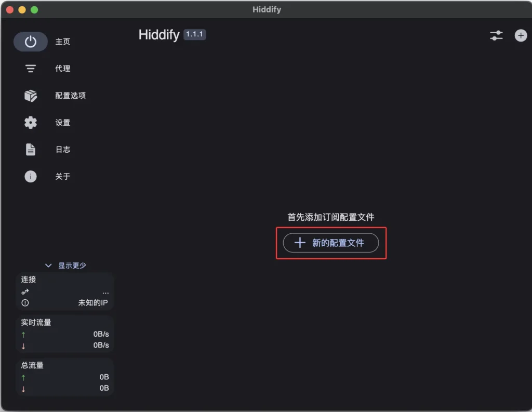Select the 关于 menu label

63,177
